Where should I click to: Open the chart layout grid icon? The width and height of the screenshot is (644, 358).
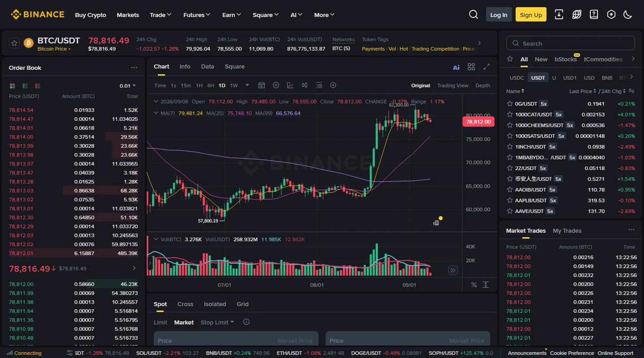471,67
